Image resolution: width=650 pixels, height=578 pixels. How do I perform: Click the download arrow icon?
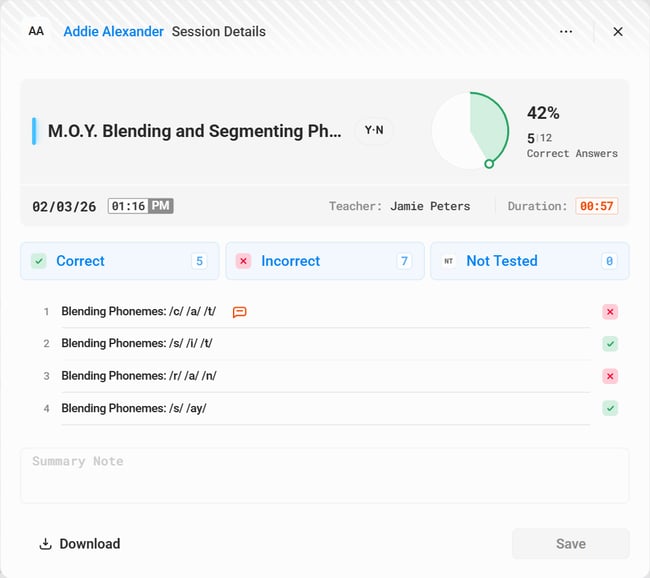point(45,544)
